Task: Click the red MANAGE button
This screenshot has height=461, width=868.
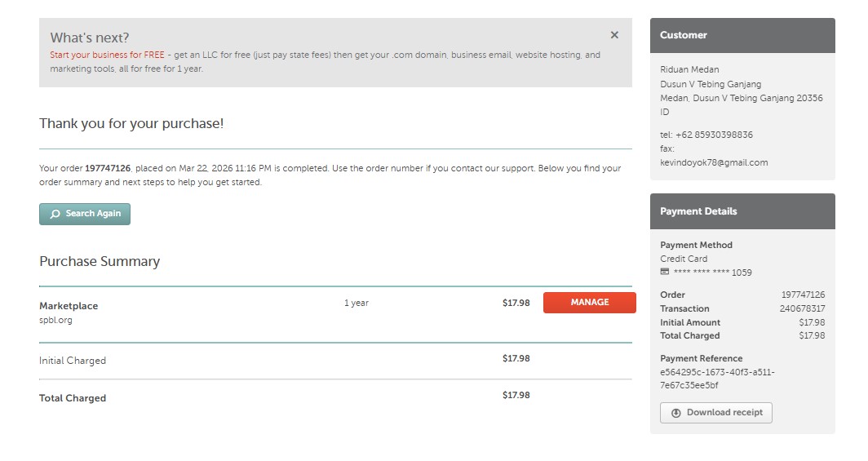Action: pyautogui.click(x=589, y=303)
